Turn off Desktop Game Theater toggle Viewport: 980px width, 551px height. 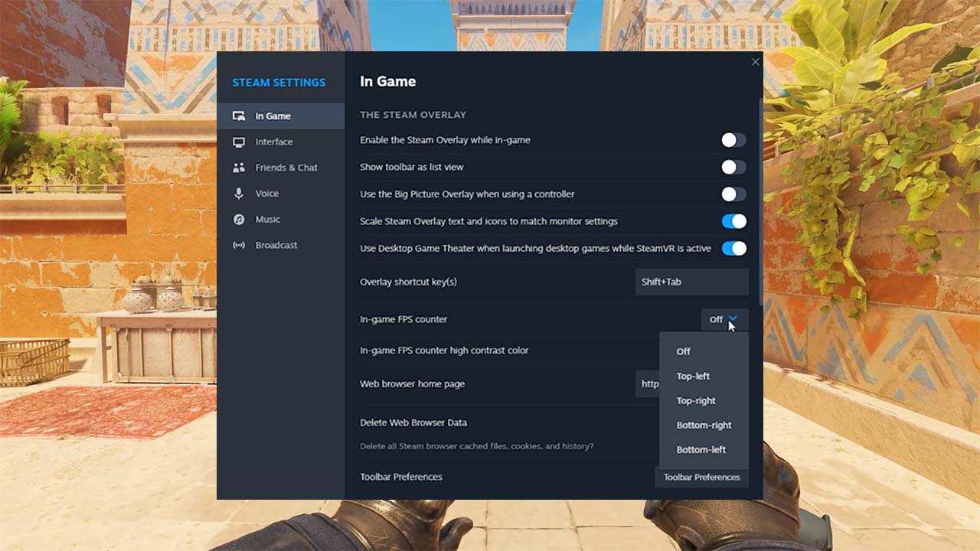coord(733,249)
